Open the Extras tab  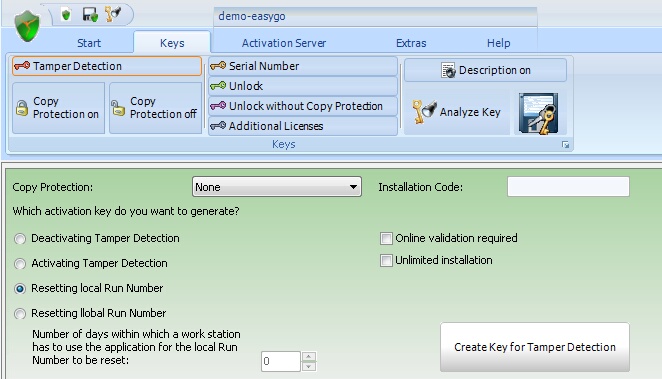click(411, 43)
